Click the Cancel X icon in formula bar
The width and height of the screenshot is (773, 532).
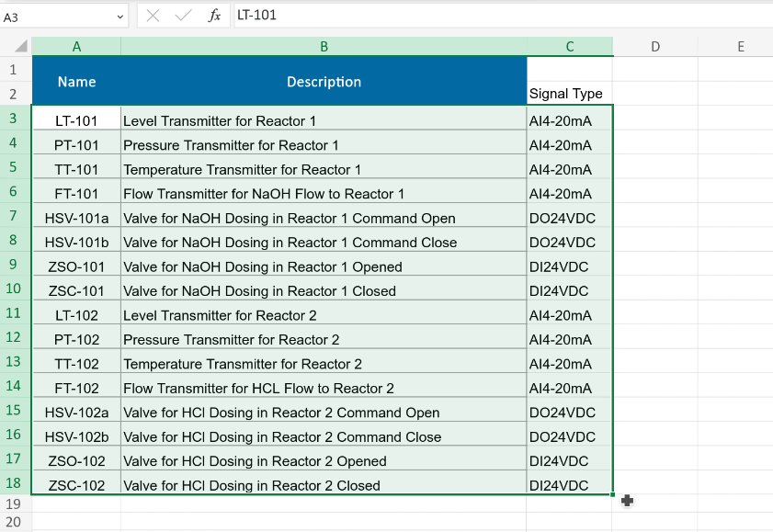coord(153,16)
